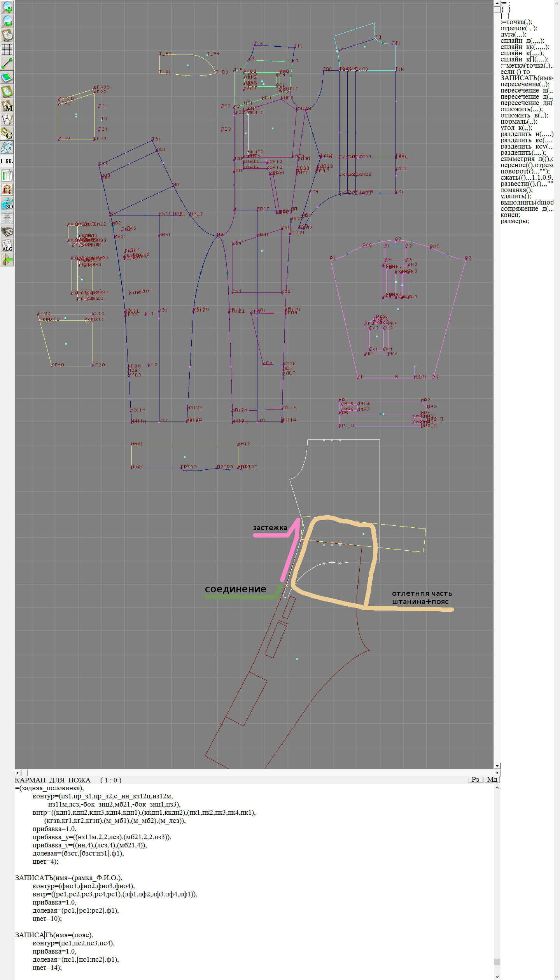The image size is (560, 980).
Task: Click the pattern icon marked with M
Action: coord(7,105)
